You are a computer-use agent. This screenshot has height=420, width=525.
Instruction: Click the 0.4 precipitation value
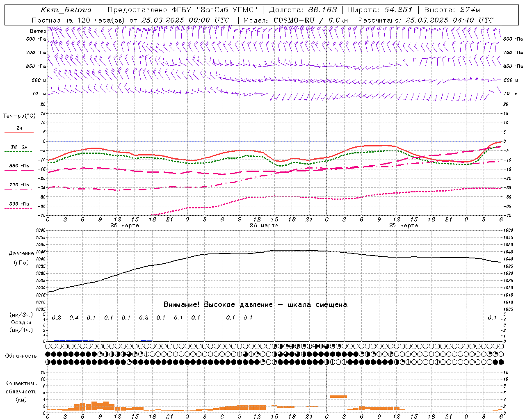coord(74,317)
